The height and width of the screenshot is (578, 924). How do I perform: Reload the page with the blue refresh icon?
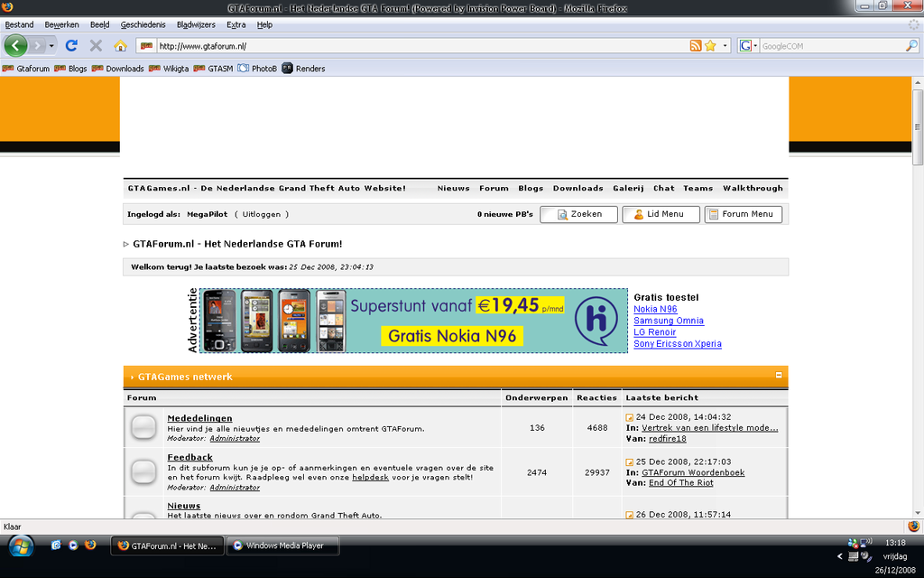71,45
